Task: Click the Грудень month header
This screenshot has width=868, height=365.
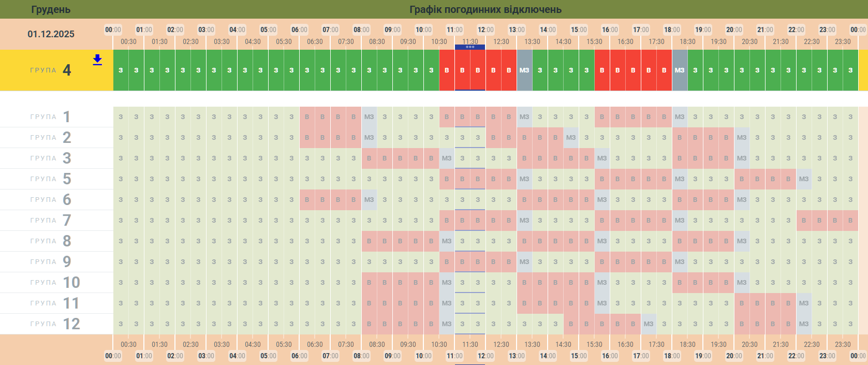Action: tap(51, 9)
